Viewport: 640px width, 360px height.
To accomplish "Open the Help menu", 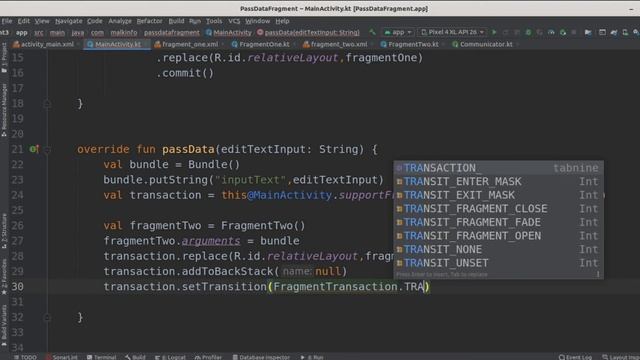I will [282, 21].
